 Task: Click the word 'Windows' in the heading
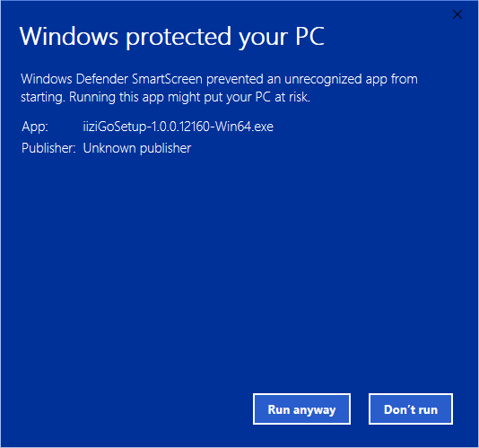(69, 37)
